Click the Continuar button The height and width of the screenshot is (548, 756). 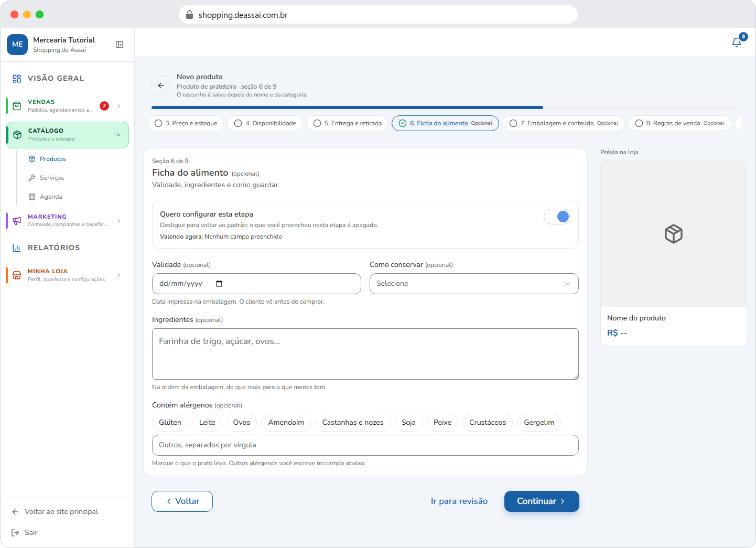(542, 501)
